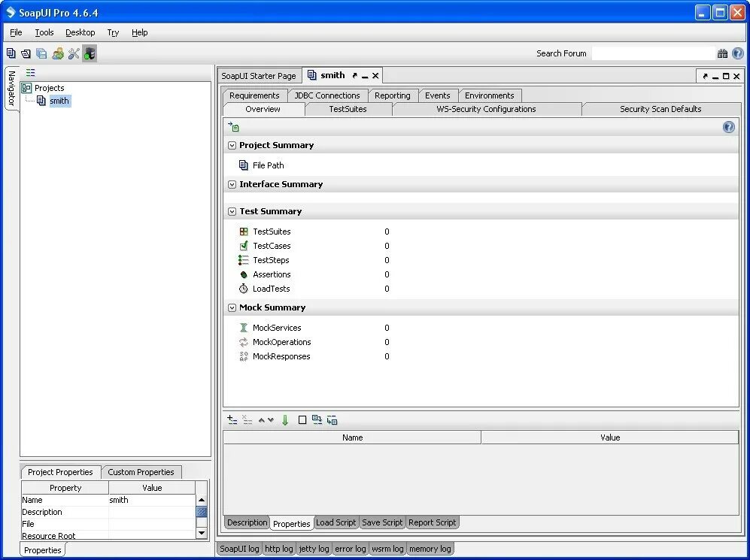This screenshot has width=750, height=560.
Task: Select the Report Script tab
Action: coord(433,522)
